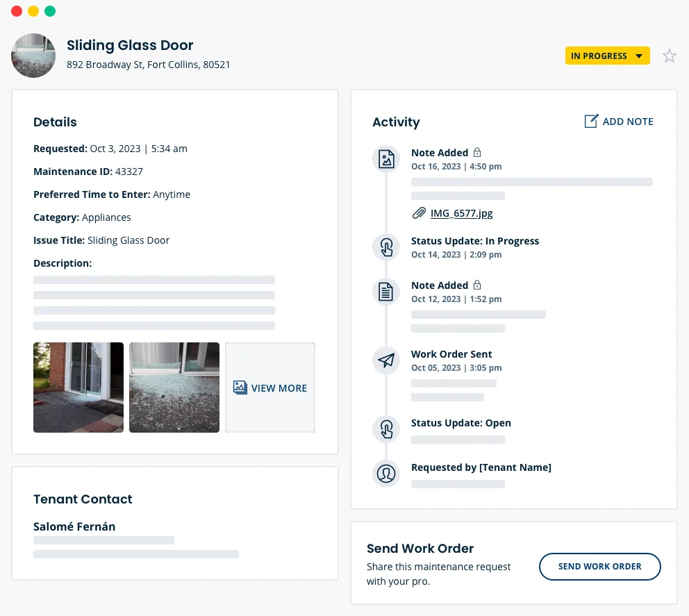Select tenant name Salomé Fernán
This screenshot has width=689, height=616.
(74, 526)
